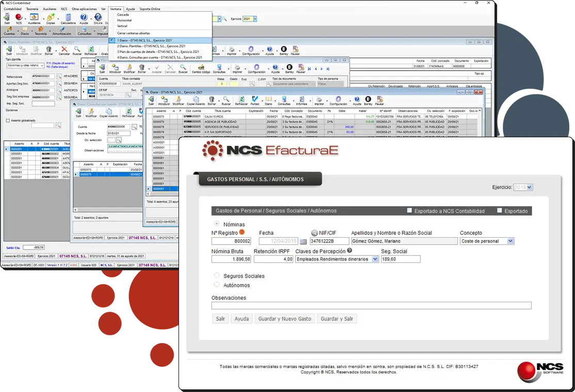Open Amortización in the secondary toolbar
Screen dimensions: 575x392
point(61,31)
